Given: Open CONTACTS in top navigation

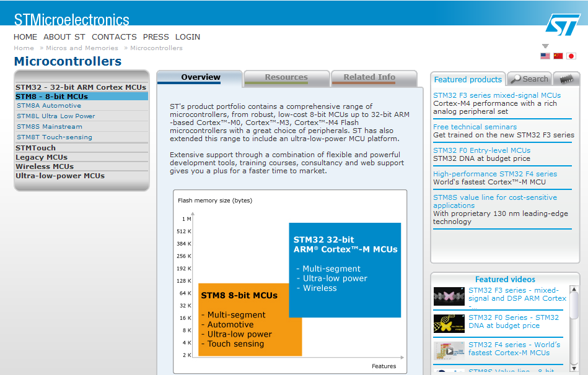Looking at the screenshot, I should [x=114, y=37].
